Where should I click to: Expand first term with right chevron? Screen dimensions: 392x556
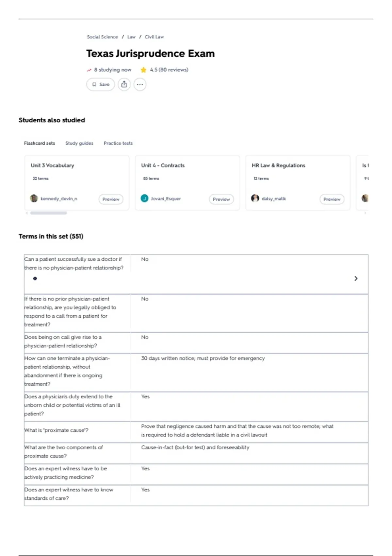[356, 279]
